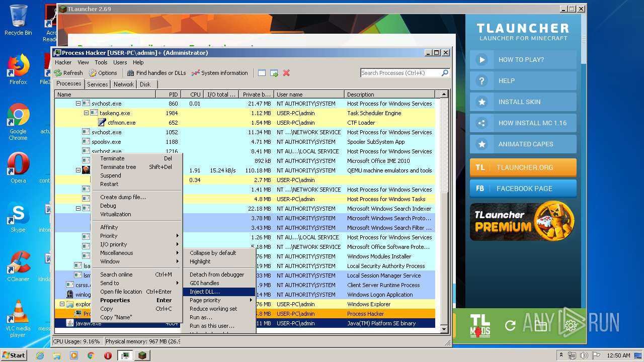The image size is (644, 362).
Task: Open the VLC media player desktop shortcut
Action: coord(18,319)
